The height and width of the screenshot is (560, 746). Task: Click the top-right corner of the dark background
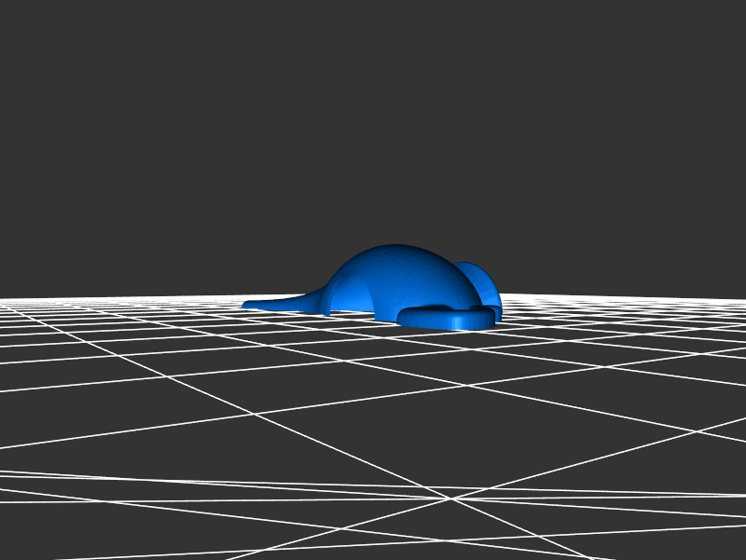[741, 4]
